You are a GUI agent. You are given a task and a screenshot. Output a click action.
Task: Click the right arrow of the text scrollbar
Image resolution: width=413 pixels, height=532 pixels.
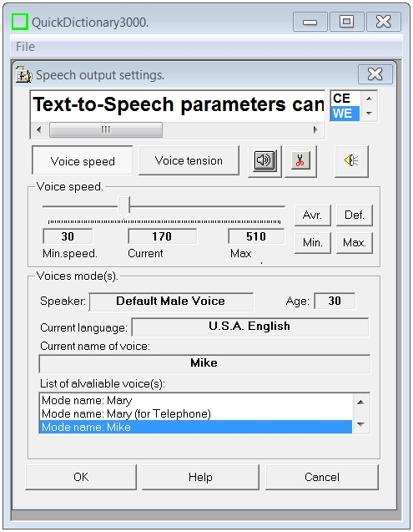coord(315,129)
